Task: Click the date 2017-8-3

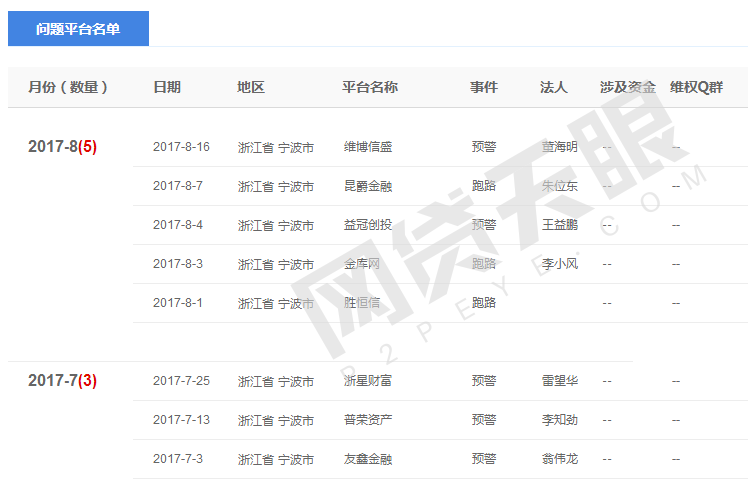Action: (178, 264)
